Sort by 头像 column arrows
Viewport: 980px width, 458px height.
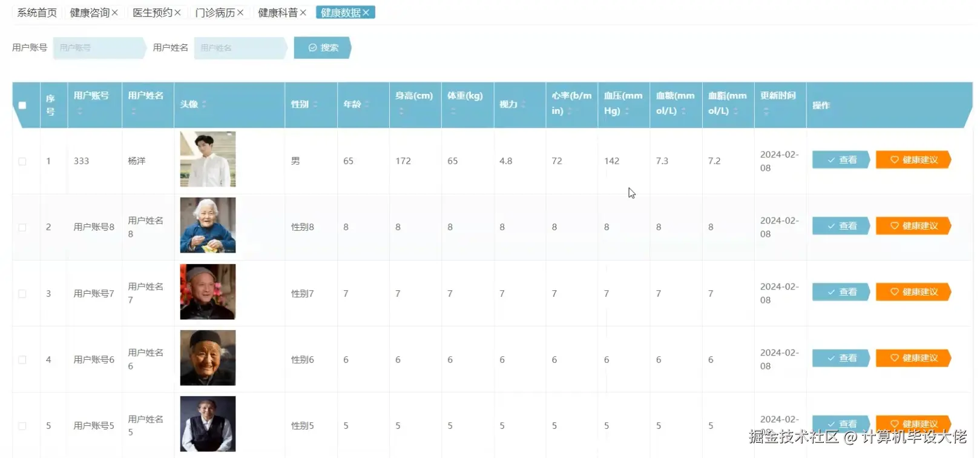click(x=204, y=105)
